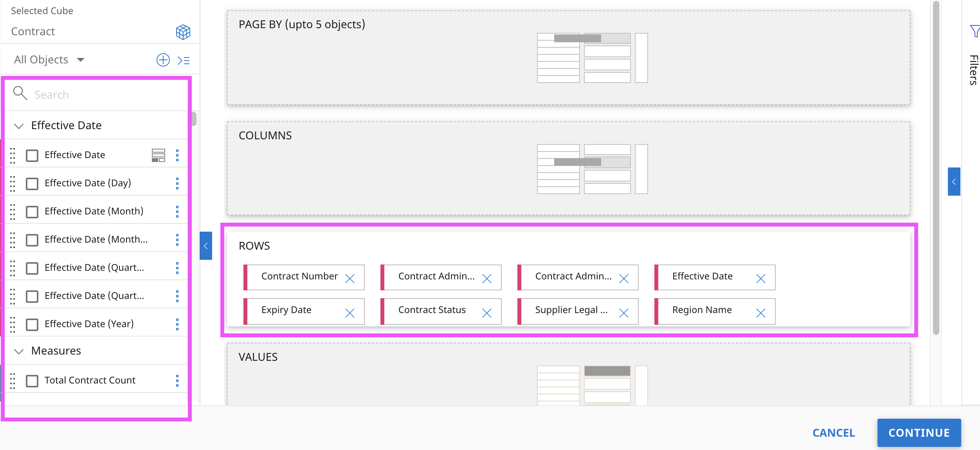Screen dimensions: 980x450
Task: Check the Effective Date (Year) checkbox
Action: point(32,324)
